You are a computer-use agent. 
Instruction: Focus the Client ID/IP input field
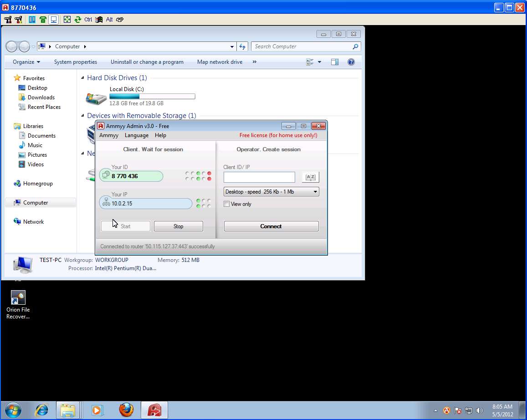[x=259, y=177]
